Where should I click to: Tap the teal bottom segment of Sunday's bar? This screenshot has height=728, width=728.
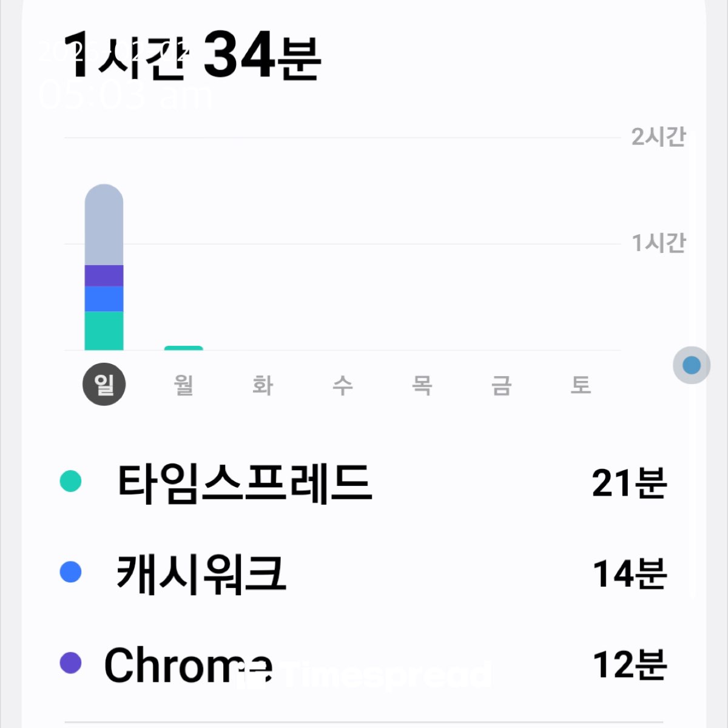tap(104, 331)
